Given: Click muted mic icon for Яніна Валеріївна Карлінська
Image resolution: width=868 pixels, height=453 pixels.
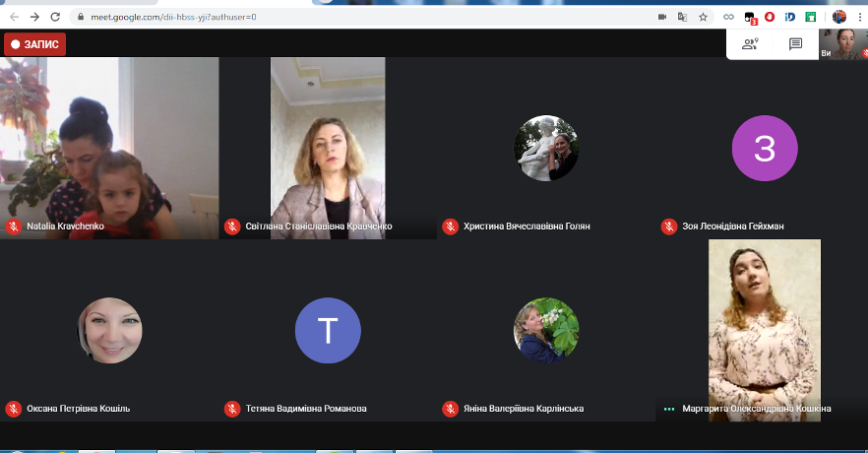Looking at the screenshot, I should (450, 409).
